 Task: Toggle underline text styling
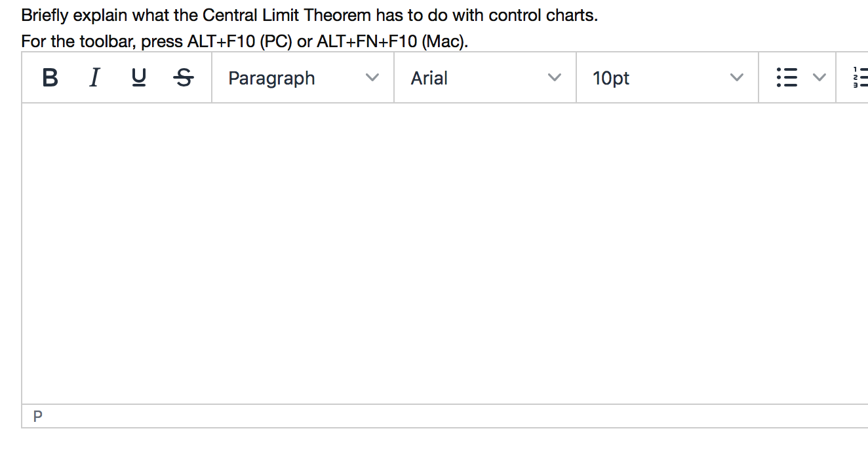coord(138,77)
